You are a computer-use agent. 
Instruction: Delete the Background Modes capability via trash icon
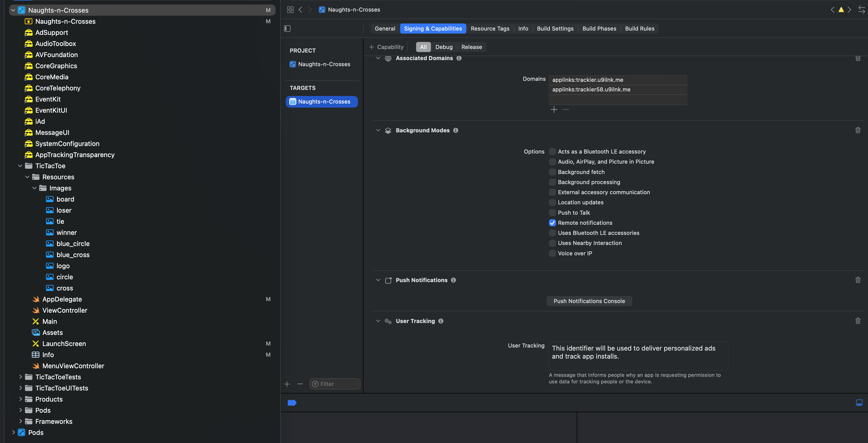(x=858, y=130)
